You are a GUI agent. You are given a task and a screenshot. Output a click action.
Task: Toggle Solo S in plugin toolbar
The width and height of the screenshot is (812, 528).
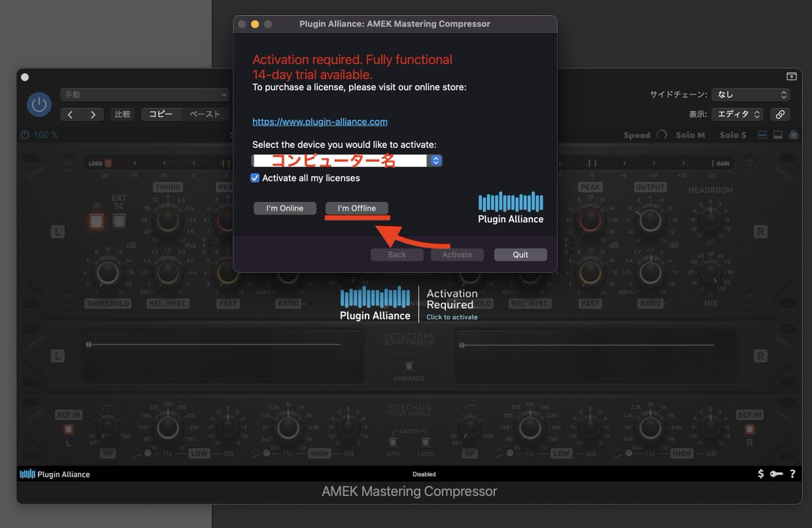point(733,135)
